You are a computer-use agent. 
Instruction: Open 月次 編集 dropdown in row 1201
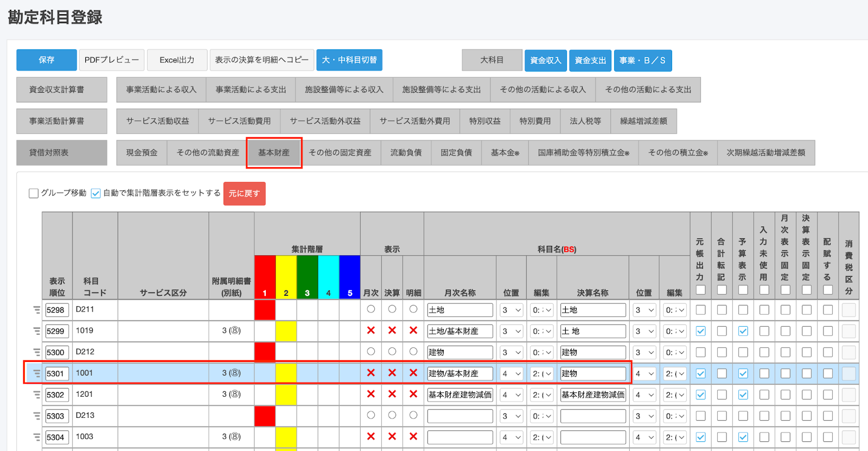click(541, 395)
